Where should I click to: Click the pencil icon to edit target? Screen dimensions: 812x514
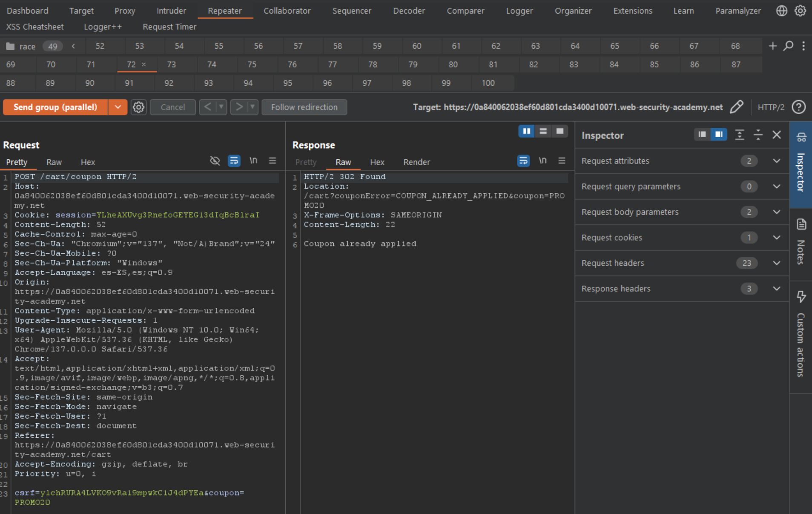coord(736,107)
